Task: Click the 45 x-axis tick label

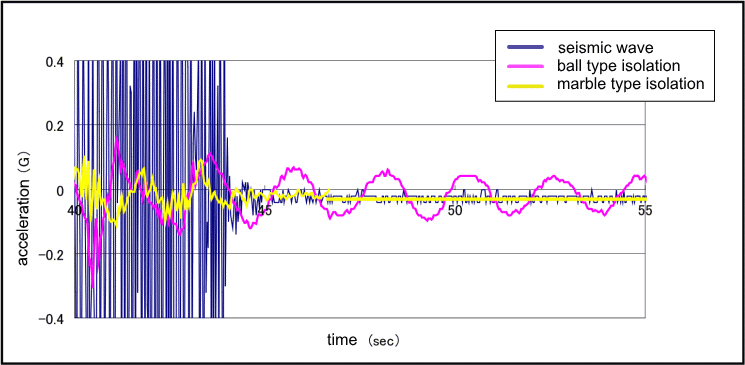Action: [264, 210]
